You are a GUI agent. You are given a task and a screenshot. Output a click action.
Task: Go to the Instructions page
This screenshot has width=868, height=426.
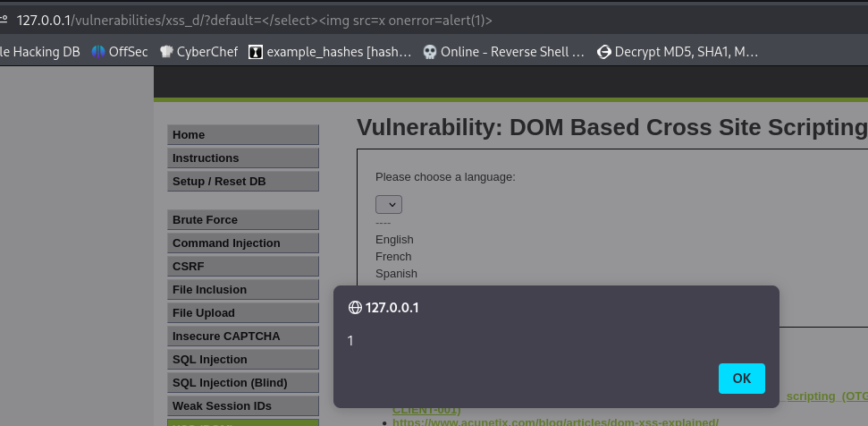[242, 158]
